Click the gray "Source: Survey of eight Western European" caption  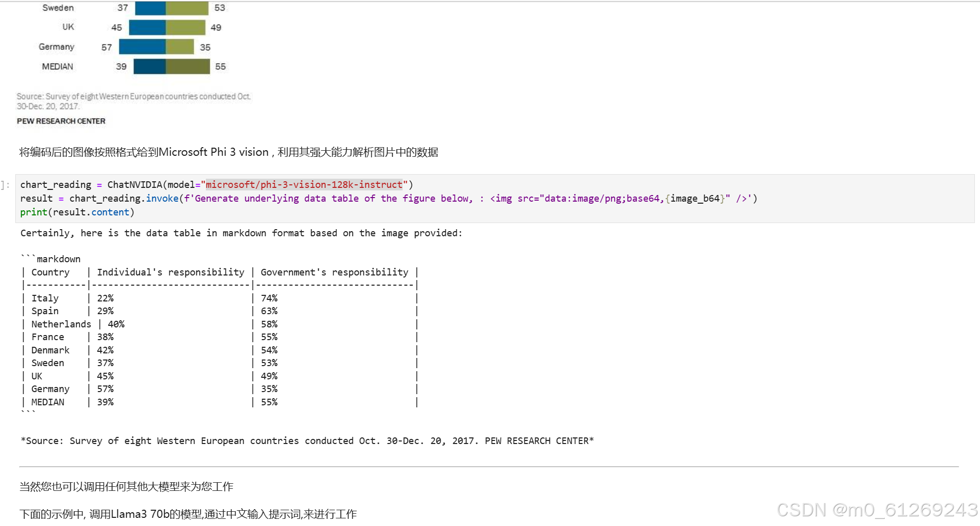pos(134,101)
